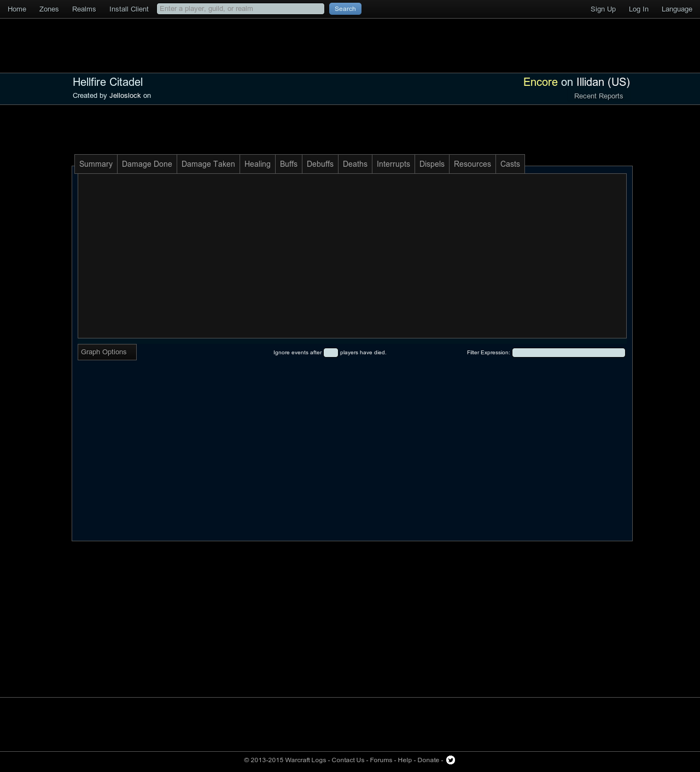Switch to the Dispels tab
Viewport: 700px width, 772px height.
[432, 164]
